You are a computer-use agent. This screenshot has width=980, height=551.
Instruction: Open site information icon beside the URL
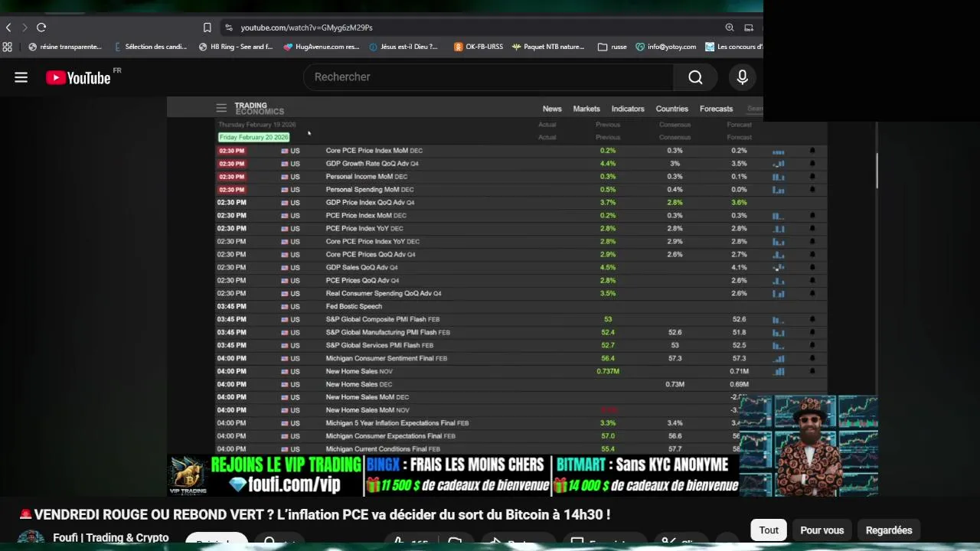pyautogui.click(x=228, y=28)
